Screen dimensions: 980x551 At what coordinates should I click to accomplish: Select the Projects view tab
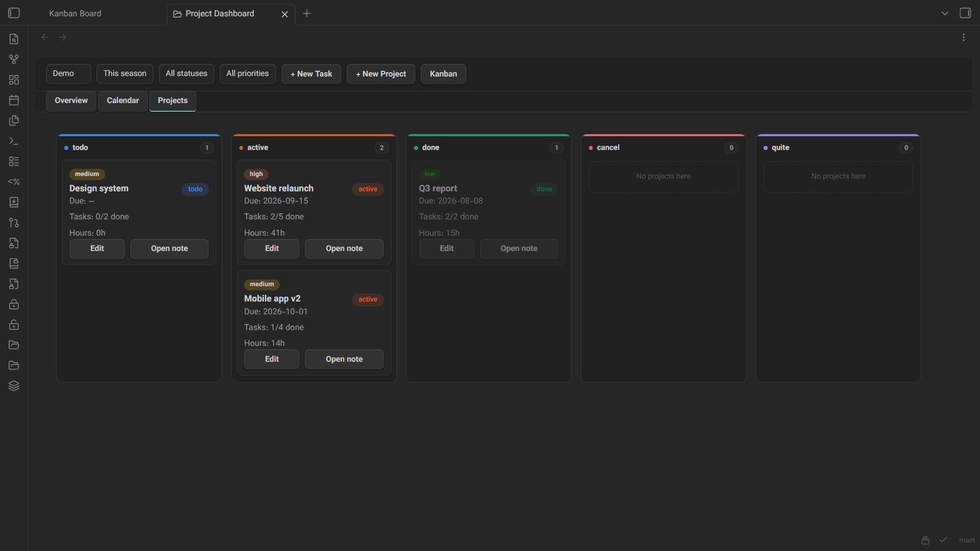[173, 101]
